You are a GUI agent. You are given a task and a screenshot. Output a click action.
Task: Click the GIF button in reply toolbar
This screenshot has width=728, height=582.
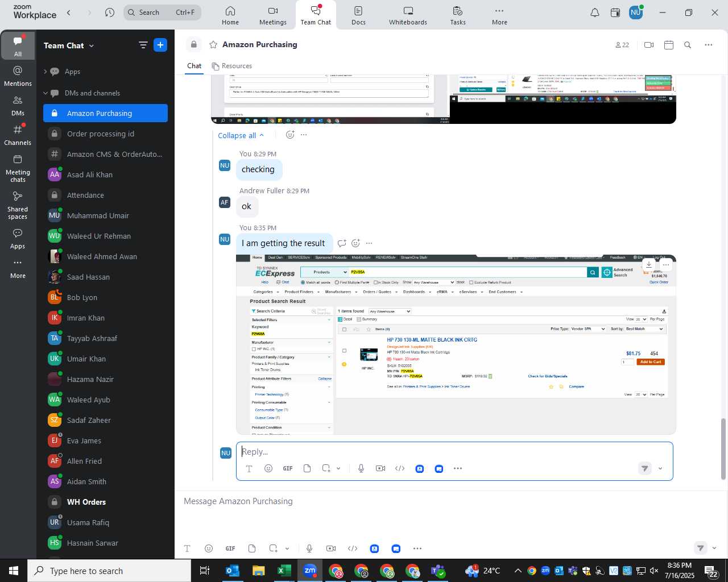click(288, 468)
